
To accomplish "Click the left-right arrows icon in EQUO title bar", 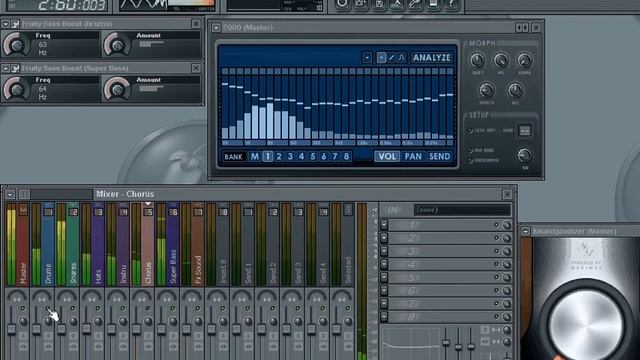I will [x=522, y=28].
